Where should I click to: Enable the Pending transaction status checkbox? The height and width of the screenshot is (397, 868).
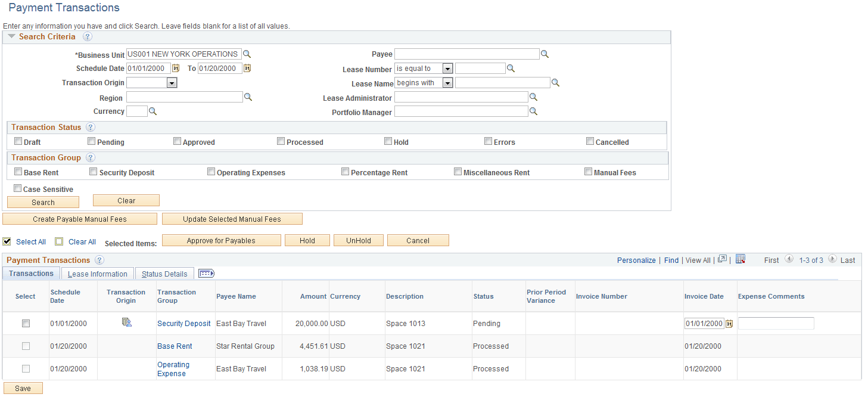pyautogui.click(x=91, y=140)
